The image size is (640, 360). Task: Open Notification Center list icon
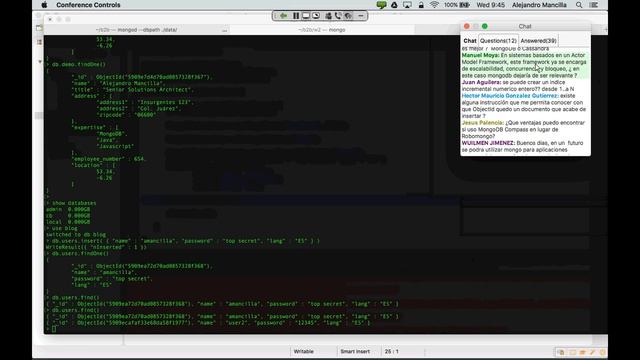click(594, 5)
